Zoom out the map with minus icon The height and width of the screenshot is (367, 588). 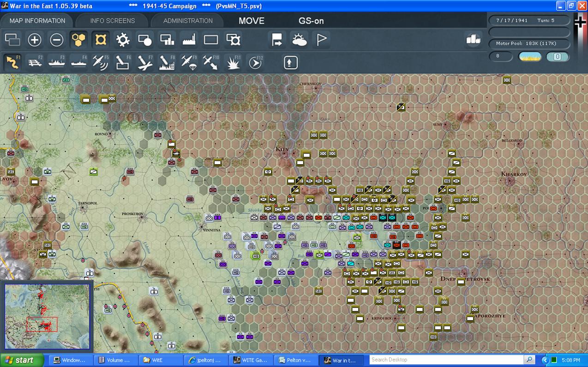click(x=57, y=40)
